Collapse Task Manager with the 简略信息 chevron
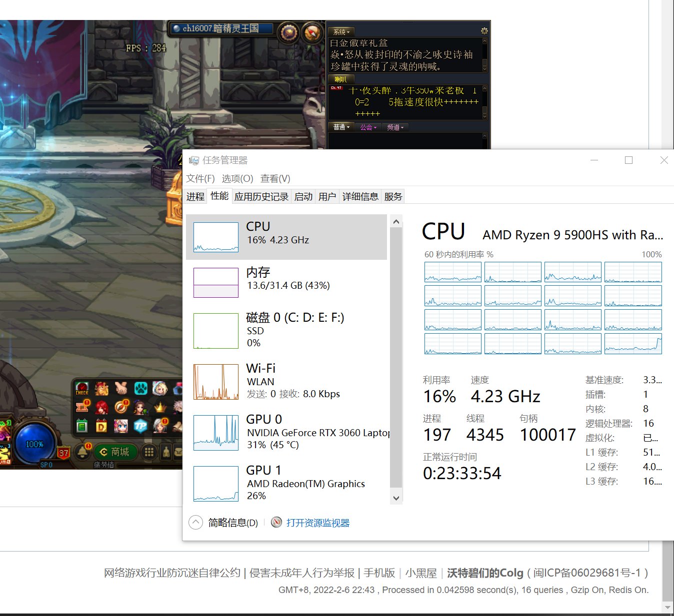This screenshot has width=674, height=616. 195,522
